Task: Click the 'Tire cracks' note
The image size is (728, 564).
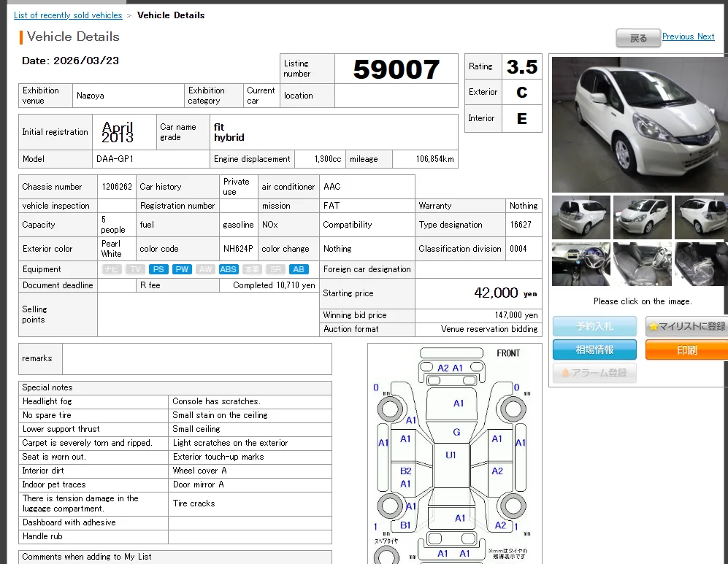Action: pyautogui.click(x=194, y=503)
